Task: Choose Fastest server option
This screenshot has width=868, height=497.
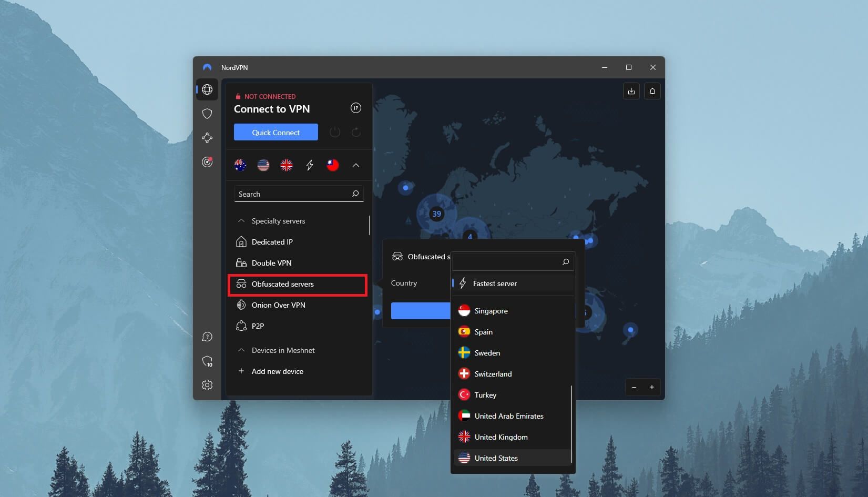Action: 513,283
